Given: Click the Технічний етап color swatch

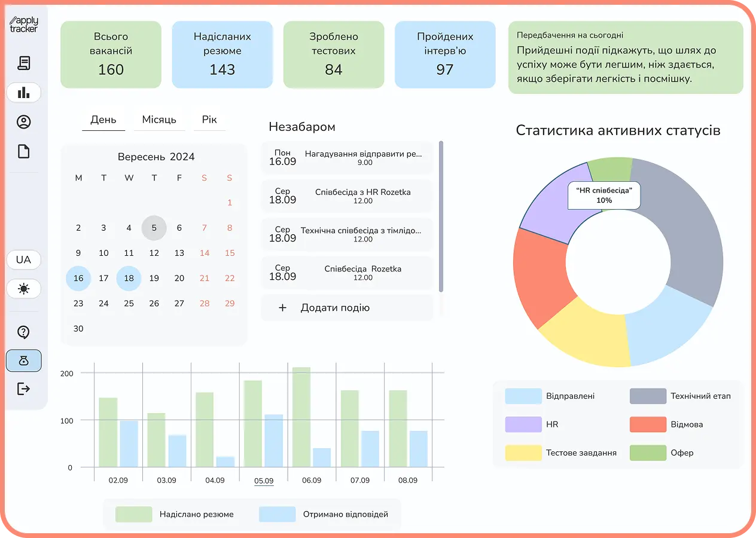Looking at the screenshot, I should 648,396.
